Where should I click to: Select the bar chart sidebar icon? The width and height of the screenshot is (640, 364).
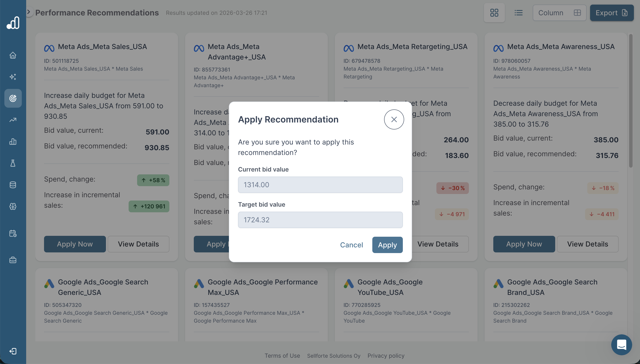(13, 141)
